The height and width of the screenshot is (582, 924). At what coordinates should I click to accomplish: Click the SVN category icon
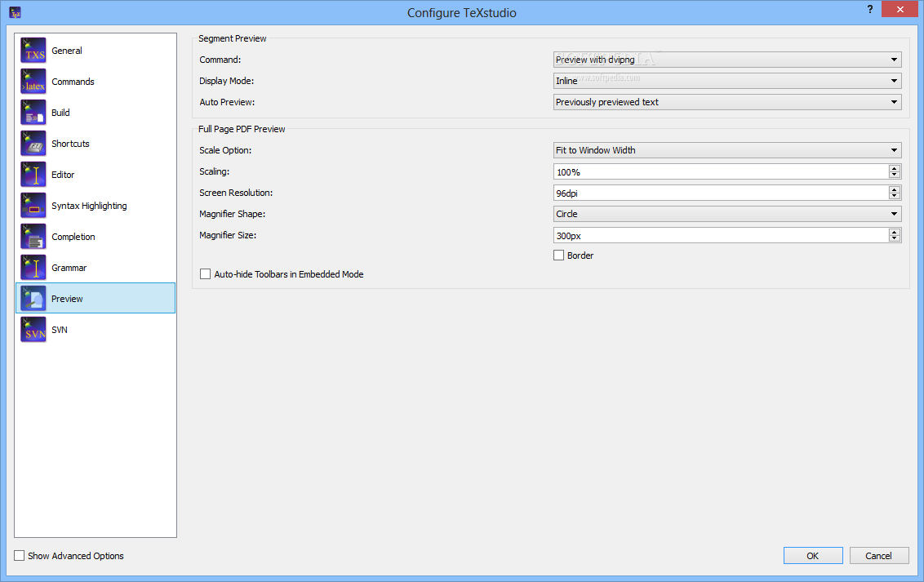(x=33, y=329)
